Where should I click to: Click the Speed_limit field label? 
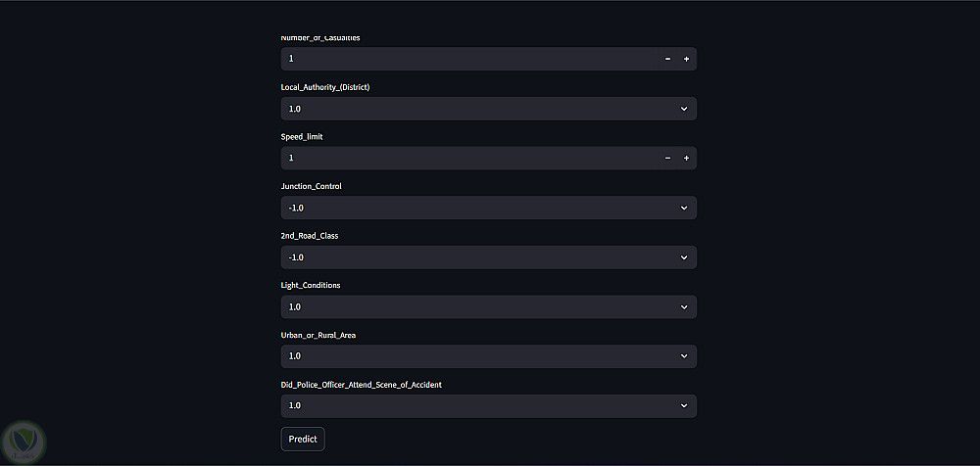coord(302,136)
